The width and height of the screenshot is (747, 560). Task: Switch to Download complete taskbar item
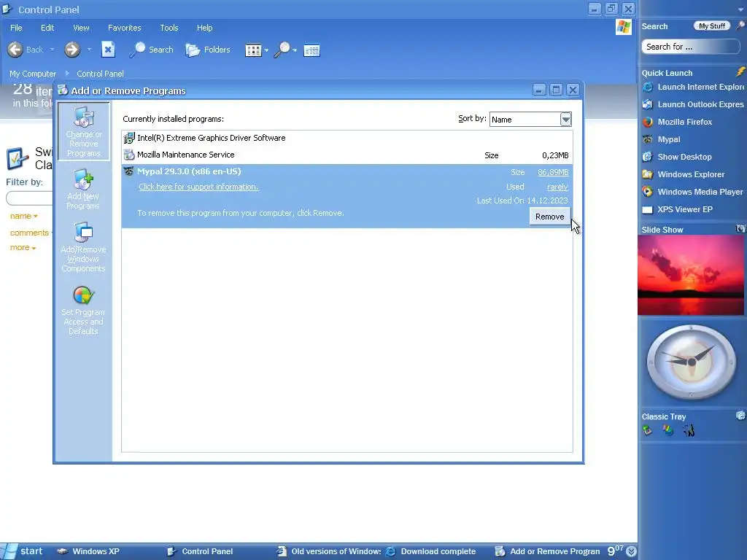(431, 551)
